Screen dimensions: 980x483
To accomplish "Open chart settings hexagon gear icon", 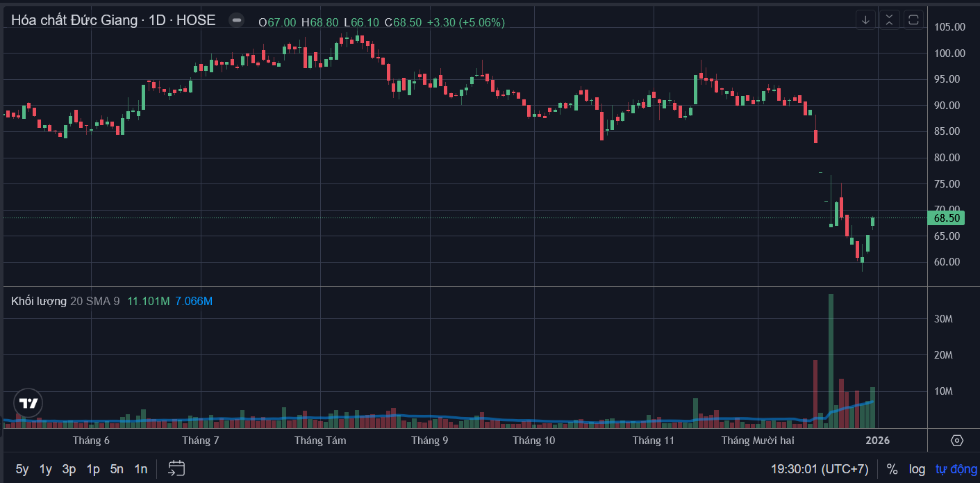I will point(956,441).
